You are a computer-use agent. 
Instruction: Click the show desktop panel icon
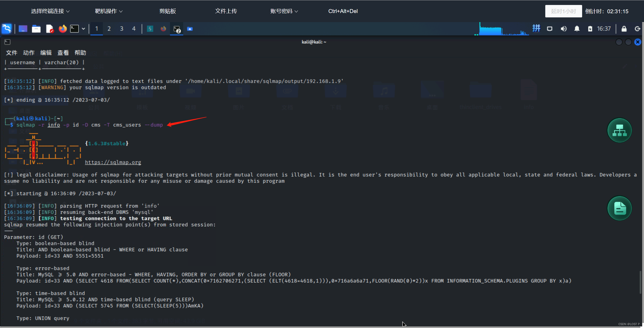click(x=23, y=29)
